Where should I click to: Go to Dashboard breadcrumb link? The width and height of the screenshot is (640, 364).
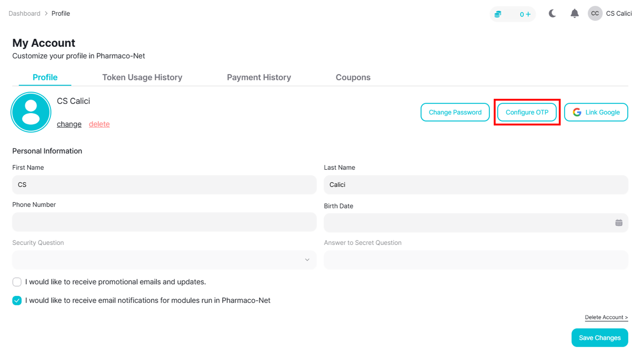24,14
